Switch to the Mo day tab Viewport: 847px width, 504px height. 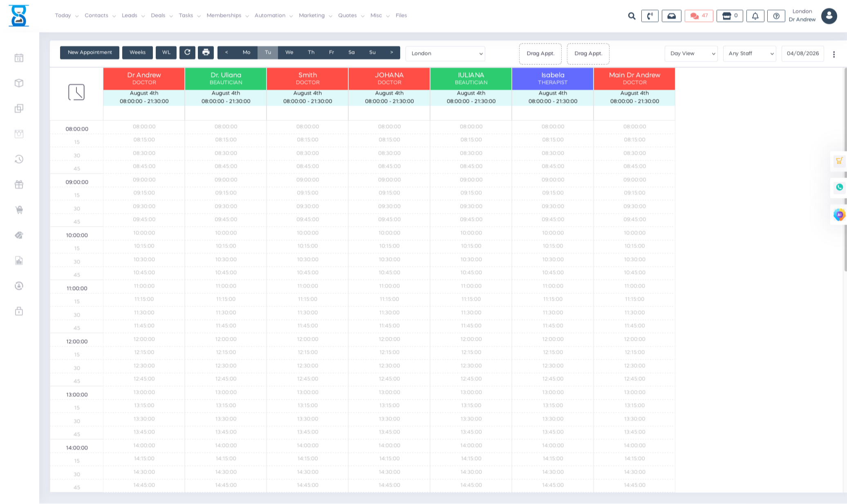(246, 52)
